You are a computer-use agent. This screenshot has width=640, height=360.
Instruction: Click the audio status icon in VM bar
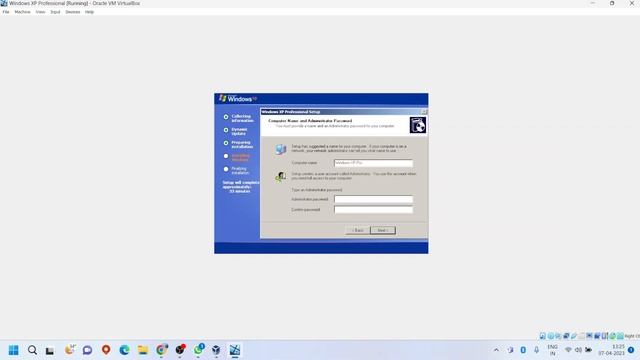[558, 336]
